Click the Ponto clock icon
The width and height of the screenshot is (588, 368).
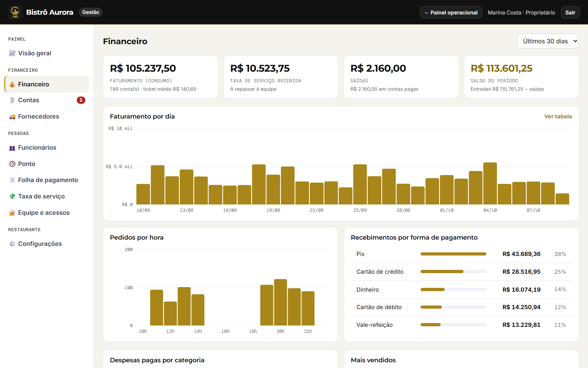(x=12, y=164)
